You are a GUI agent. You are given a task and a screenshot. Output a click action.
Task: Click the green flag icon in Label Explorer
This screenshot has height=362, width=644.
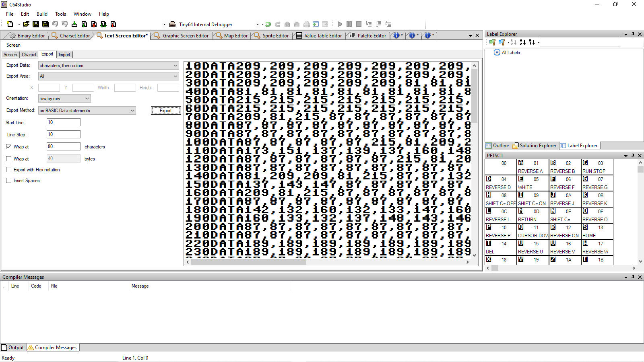click(492, 42)
